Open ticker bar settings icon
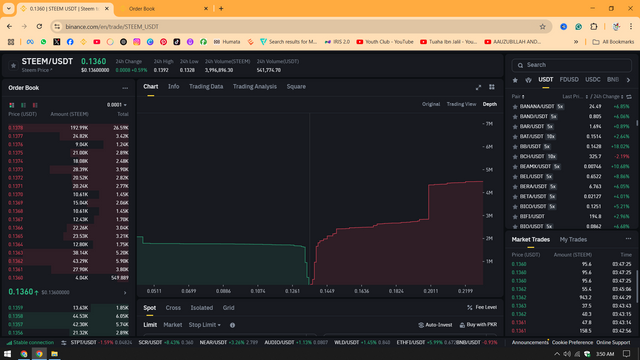The image size is (640, 360). [64, 342]
